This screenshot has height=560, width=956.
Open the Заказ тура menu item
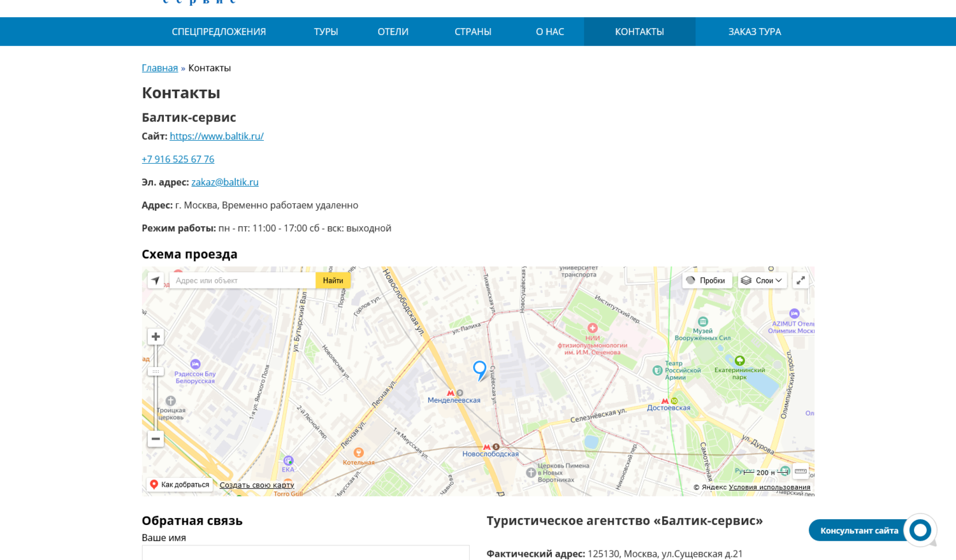click(x=755, y=32)
